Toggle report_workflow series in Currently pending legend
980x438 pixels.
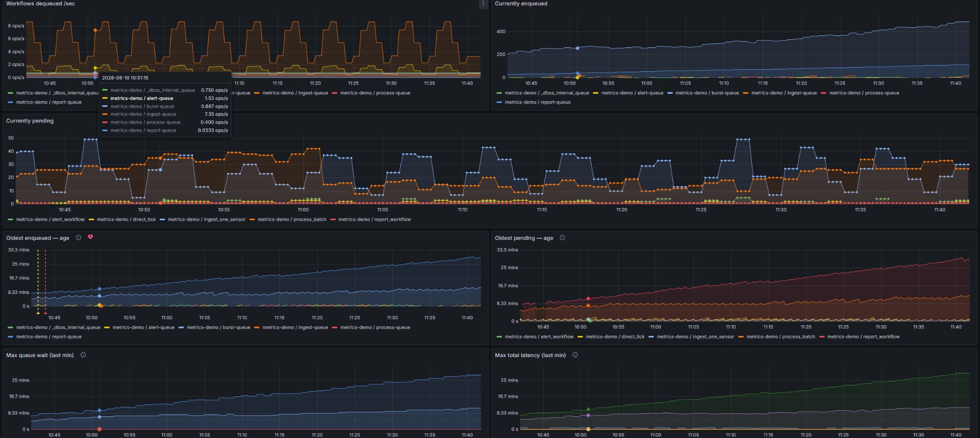(x=375, y=220)
